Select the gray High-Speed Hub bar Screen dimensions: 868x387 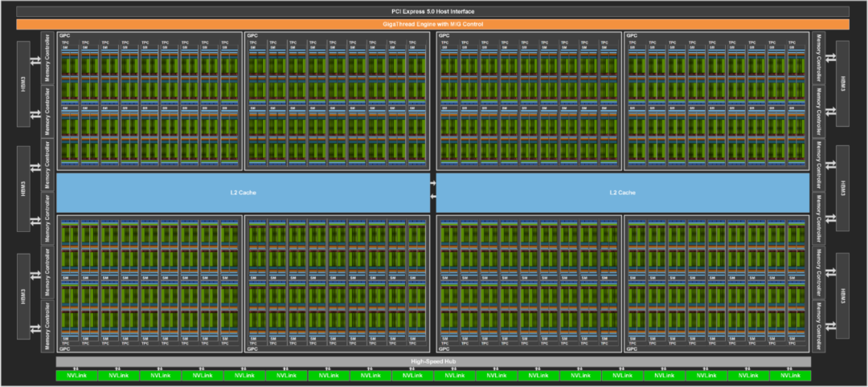coord(433,362)
